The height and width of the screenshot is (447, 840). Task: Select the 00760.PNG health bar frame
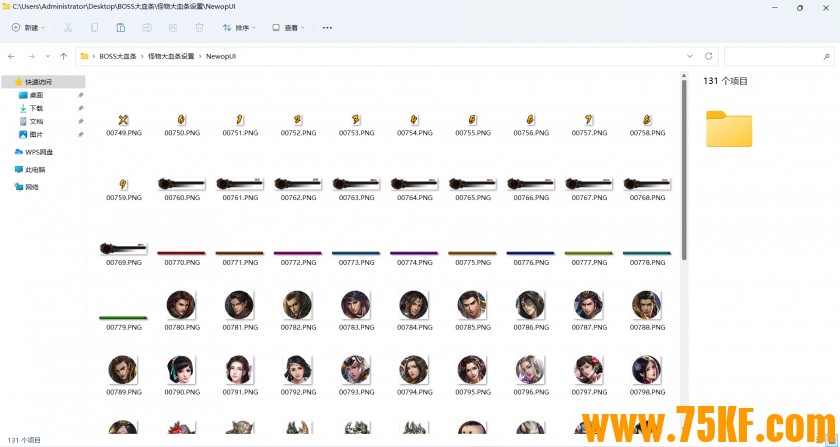(x=182, y=184)
